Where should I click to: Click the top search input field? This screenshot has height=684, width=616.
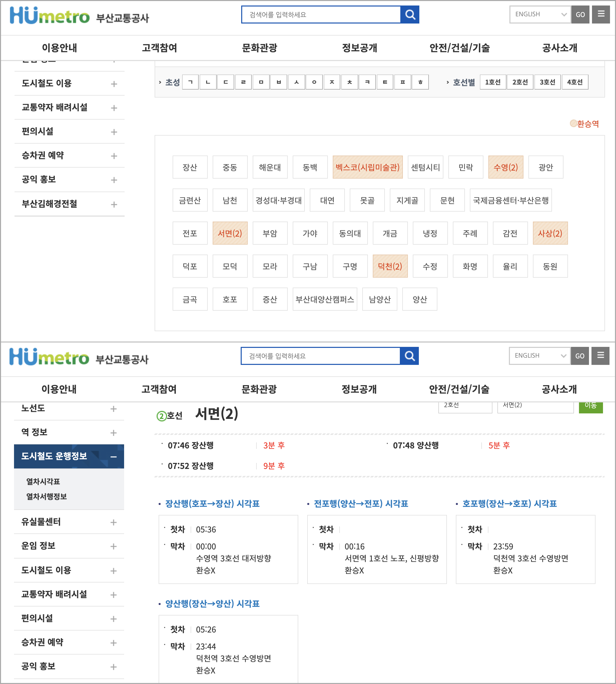(321, 15)
